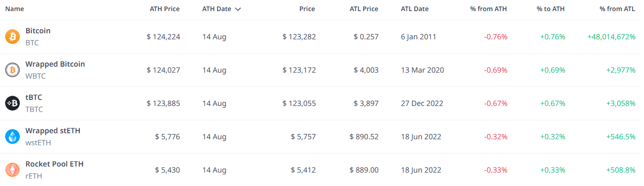644x186 pixels.
Task: Click the Wrapped stETH blue icon
Action: pyautogui.click(x=12, y=136)
